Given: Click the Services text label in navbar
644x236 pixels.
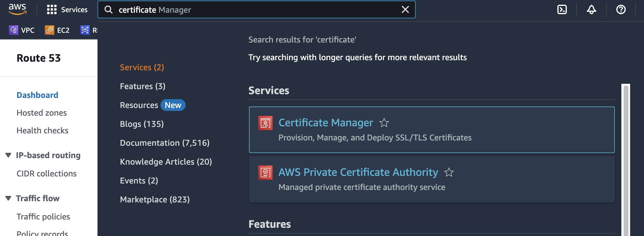Looking at the screenshot, I should pos(74,10).
